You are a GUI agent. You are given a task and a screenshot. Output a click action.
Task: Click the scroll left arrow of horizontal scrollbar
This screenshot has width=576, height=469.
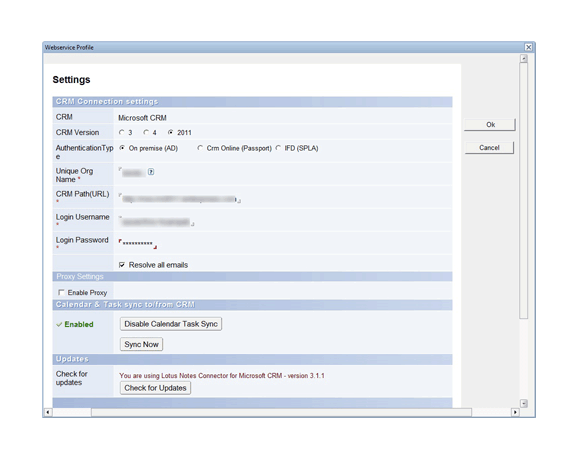tap(48, 412)
